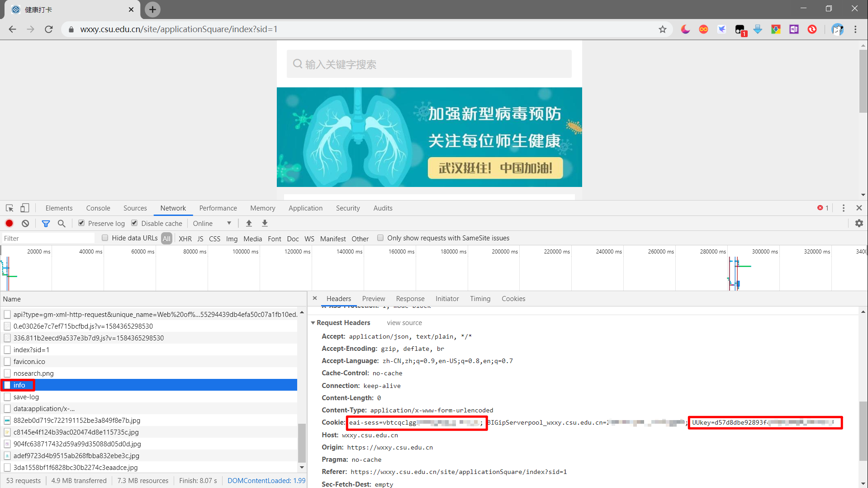Filter requests by JS type
Viewport: 868px width, 488px height.
200,239
